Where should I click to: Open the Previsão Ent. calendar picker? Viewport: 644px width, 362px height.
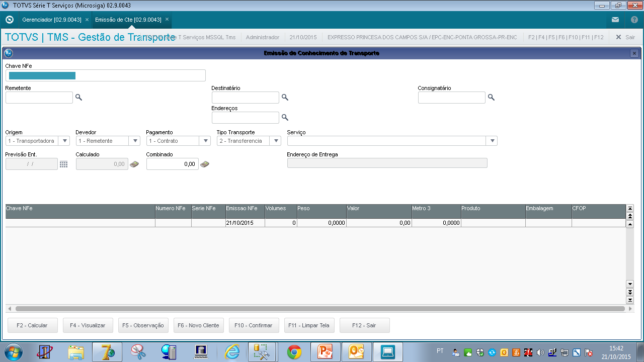coord(63,164)
